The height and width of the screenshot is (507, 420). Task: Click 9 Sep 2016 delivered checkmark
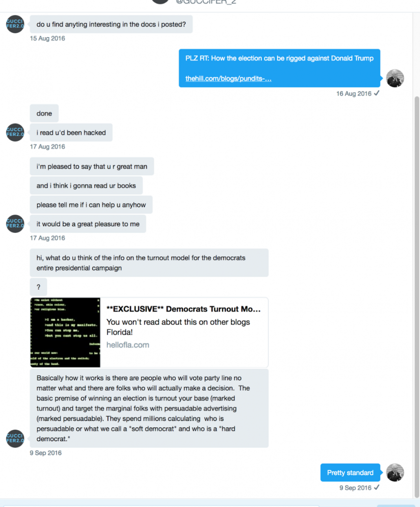pyautogui.click(x=376, y=487)
